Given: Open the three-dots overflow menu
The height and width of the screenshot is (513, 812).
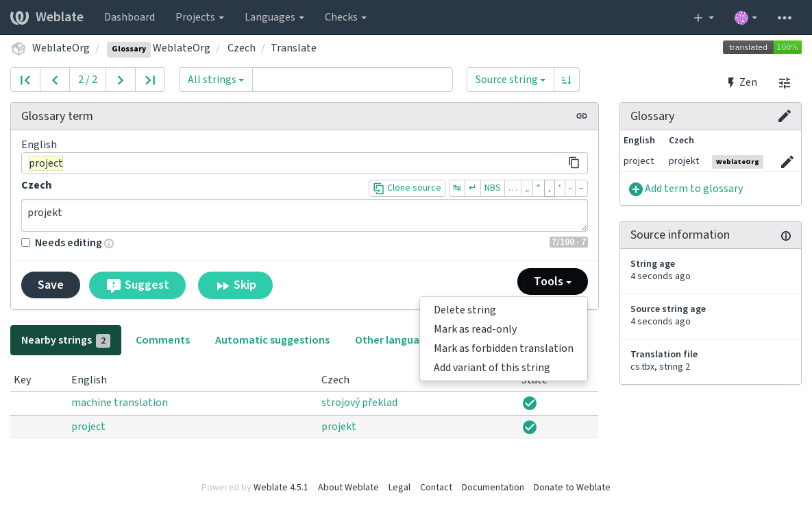Looking at the screenshot, I should [x=784, y=18].
